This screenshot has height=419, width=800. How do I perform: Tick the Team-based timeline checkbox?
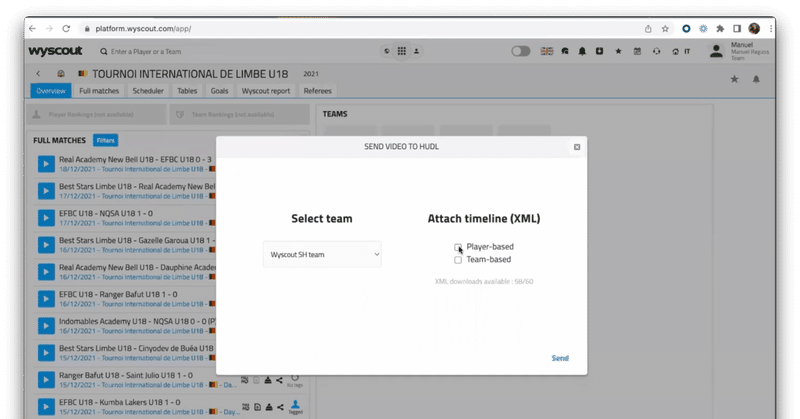tap(458, 260)
